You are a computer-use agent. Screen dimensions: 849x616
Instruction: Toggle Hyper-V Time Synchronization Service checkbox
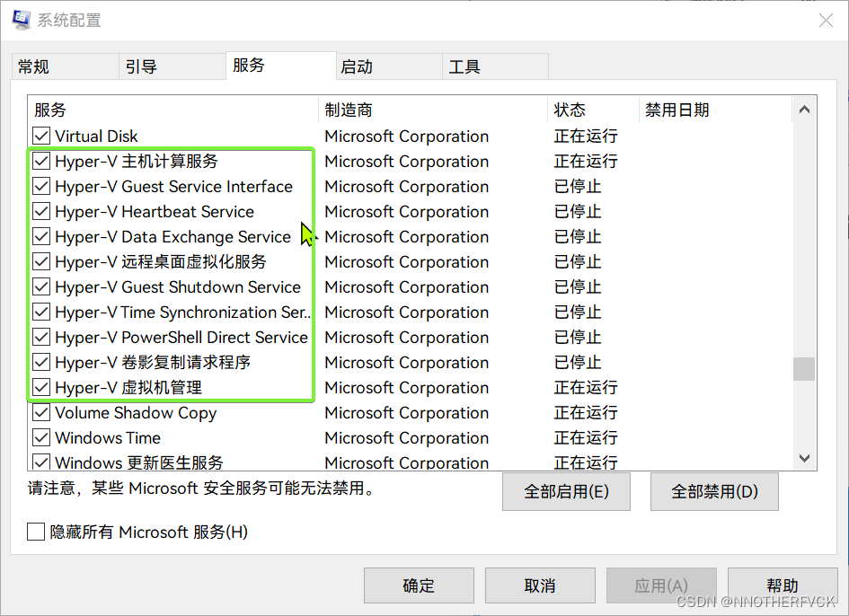[41, 312]
